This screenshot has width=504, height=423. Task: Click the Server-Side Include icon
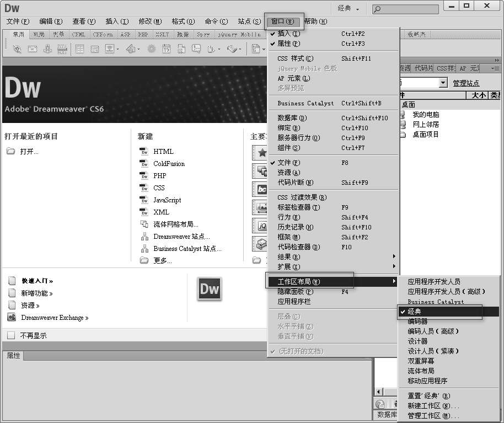tap(181, 49)
